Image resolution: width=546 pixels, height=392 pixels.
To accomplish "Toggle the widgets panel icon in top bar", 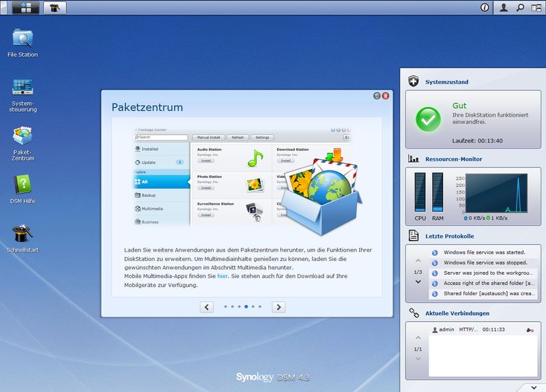I will pos(536,7).
